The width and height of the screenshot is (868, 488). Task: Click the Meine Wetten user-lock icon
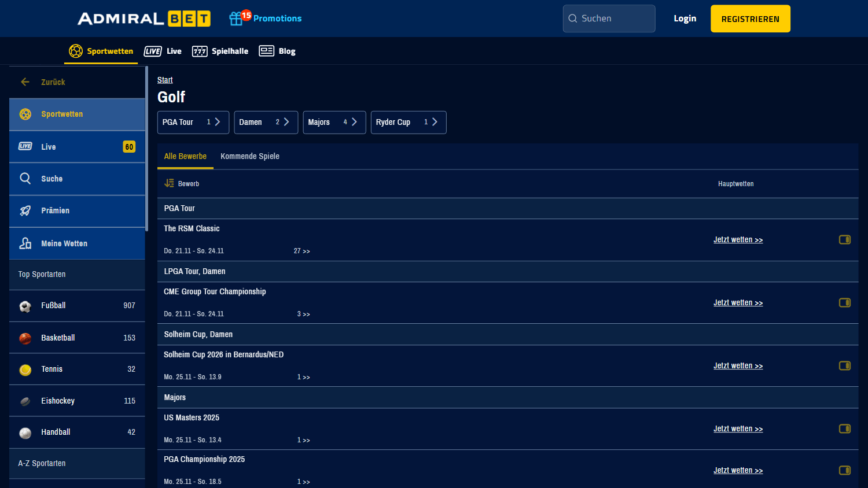coord(25,243)
